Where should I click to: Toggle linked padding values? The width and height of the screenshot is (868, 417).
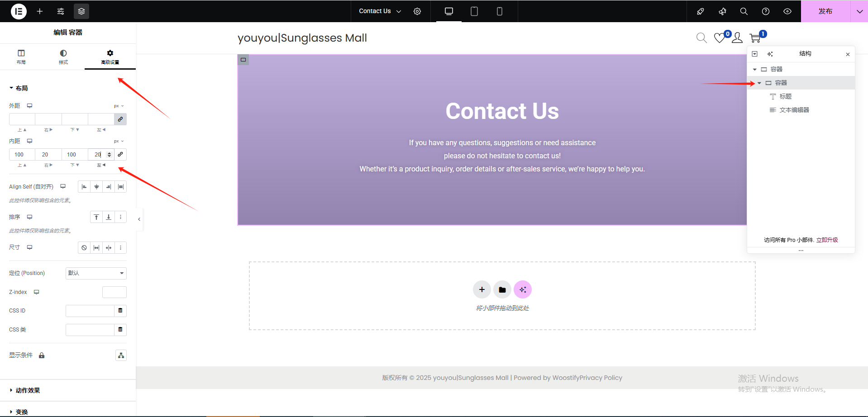(x=120, y=155)
